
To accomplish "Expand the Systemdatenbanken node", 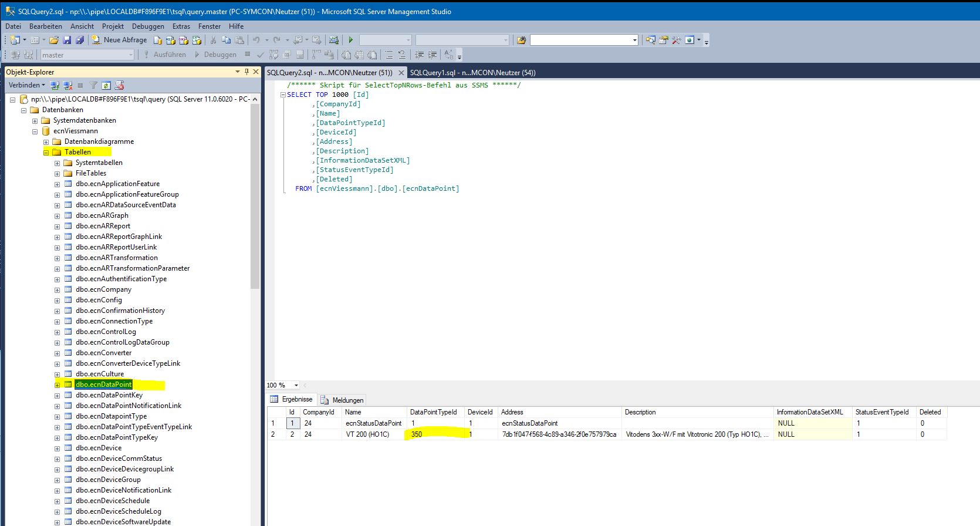I will coord(35,121).
